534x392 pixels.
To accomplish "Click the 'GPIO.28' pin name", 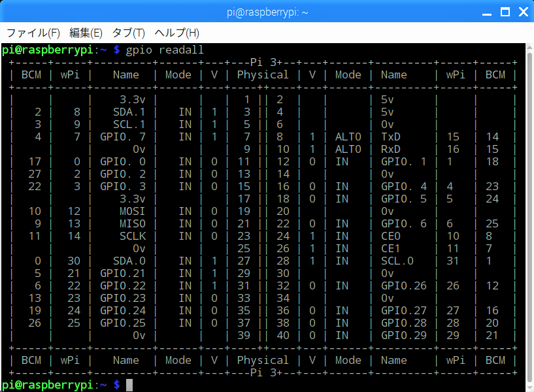I will [x=403, y=323].
